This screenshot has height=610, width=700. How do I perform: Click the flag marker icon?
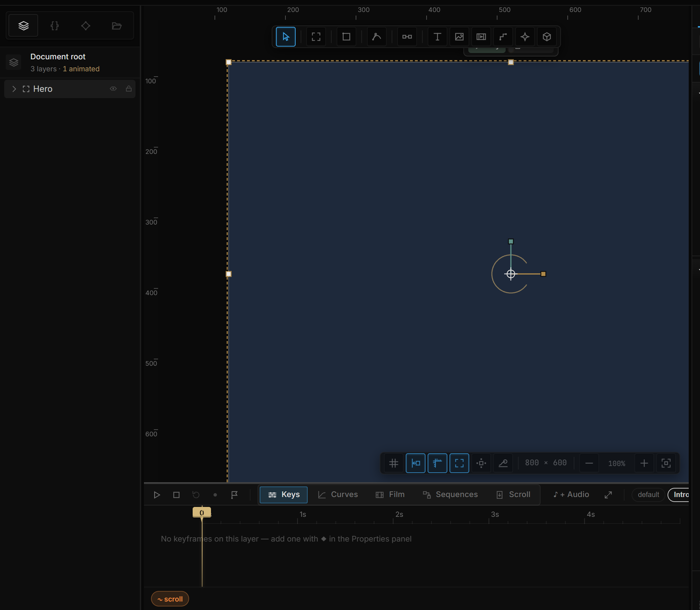[234, 495]
